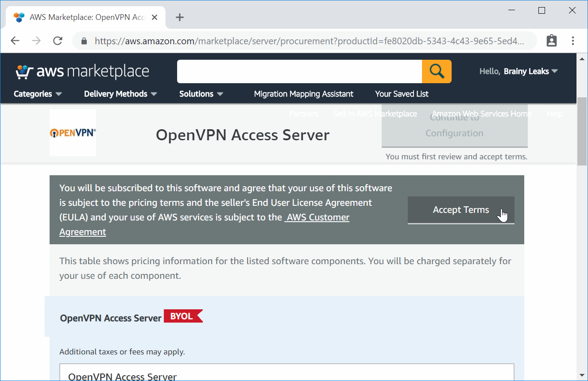Select Migration Mapping Assistant
588x381 pixels.
[303, 94]
